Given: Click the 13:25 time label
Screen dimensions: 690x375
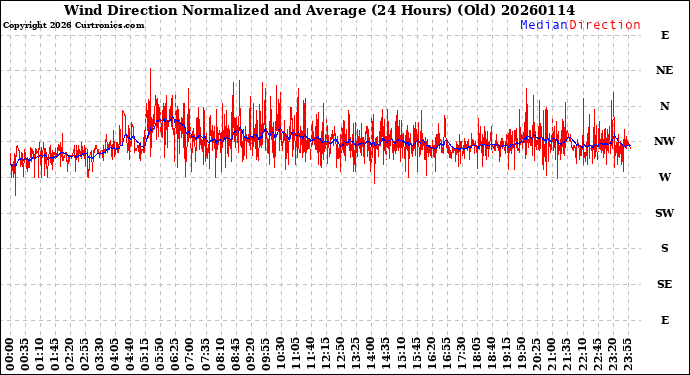Looking at the screenshot, I should point(355,354).
